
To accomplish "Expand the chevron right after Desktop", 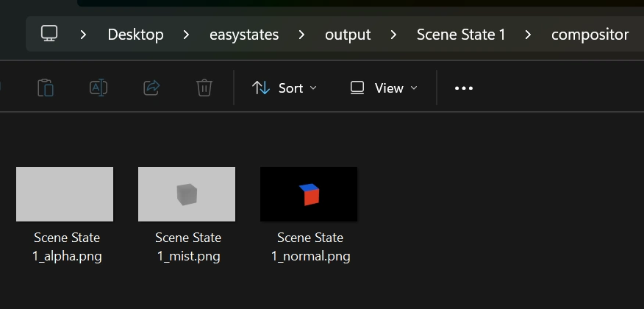I will pos(186,35).
